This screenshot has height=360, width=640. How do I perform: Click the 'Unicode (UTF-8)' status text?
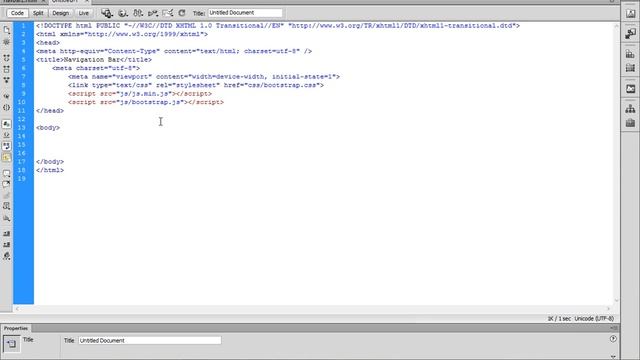pyautogui.click(x=594, y=319)
